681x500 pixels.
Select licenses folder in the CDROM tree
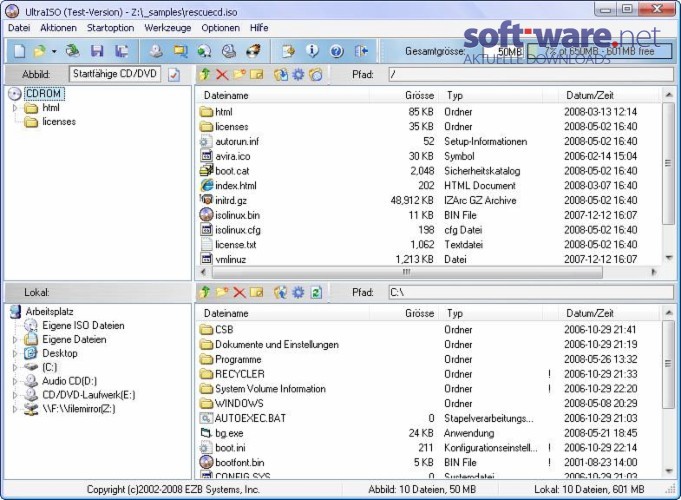pyautogui.click(x=59, y=122)
